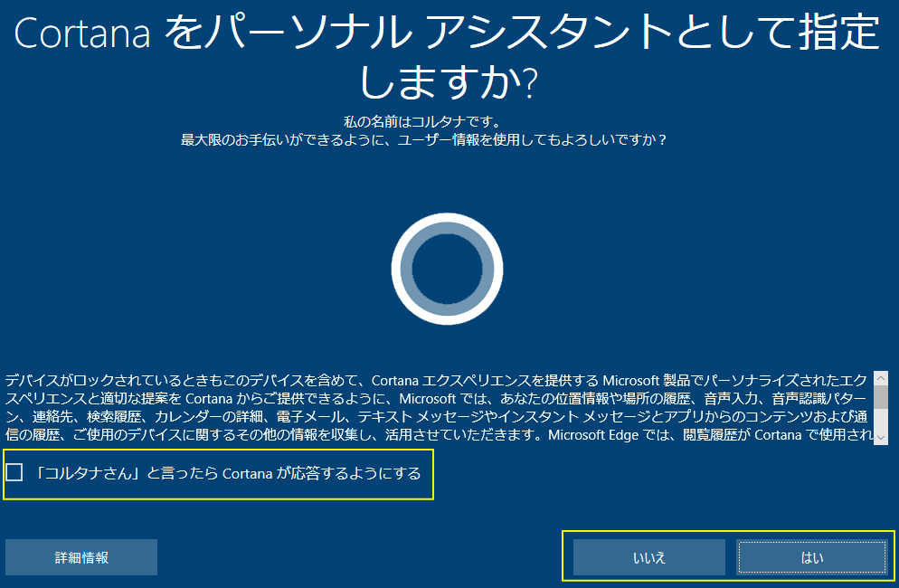Click the privacy paragraph starting 'デバイスがロックされているとき'
The image size is (899, 588).
(438, 408)
